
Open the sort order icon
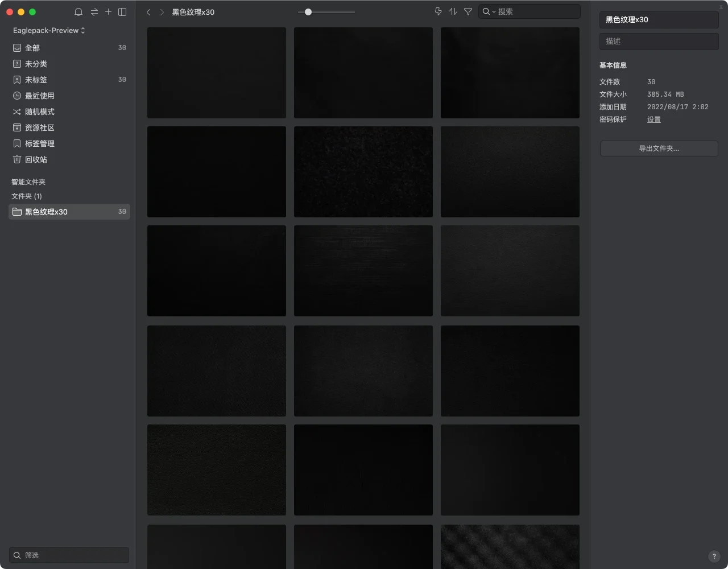tap(453, 11)
